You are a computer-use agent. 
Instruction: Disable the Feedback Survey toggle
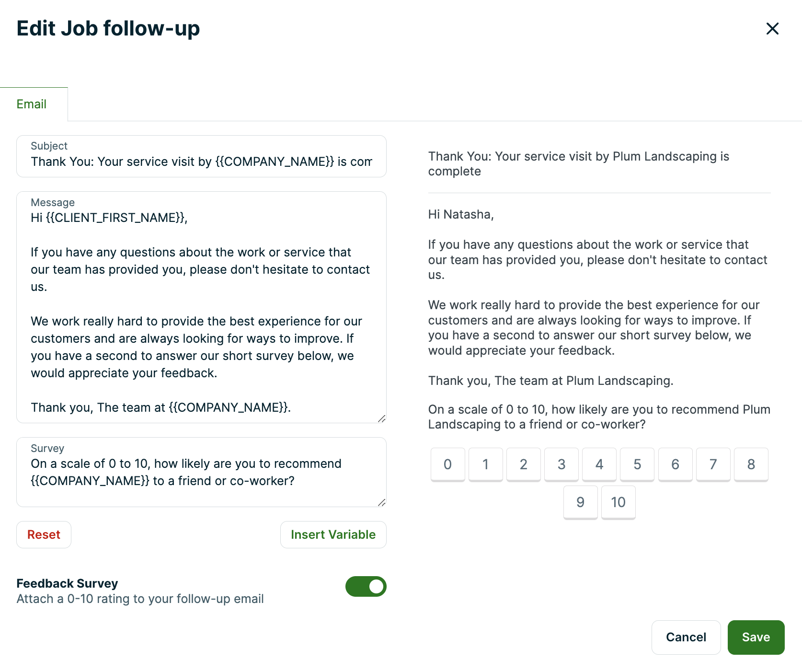pos(366,586)
